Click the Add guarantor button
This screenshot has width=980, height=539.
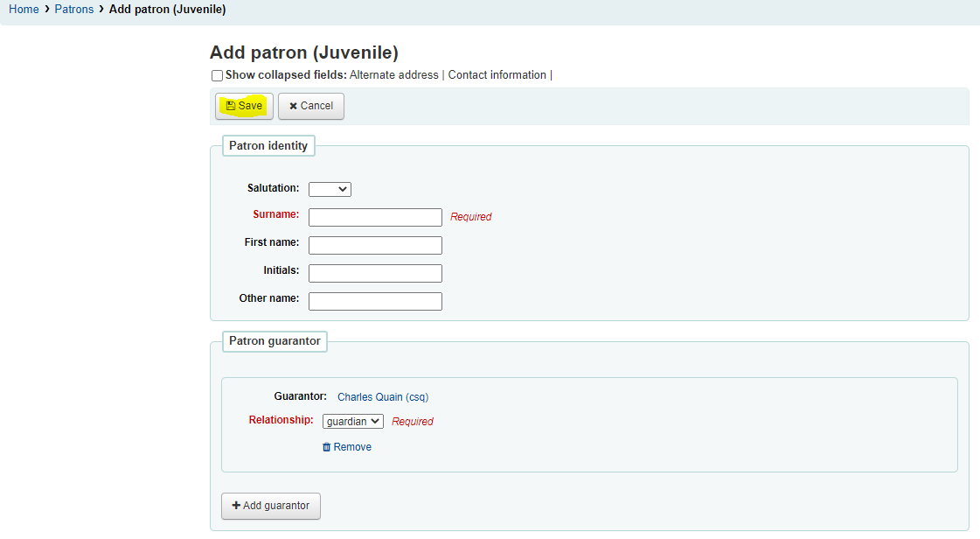pos(271,506)
